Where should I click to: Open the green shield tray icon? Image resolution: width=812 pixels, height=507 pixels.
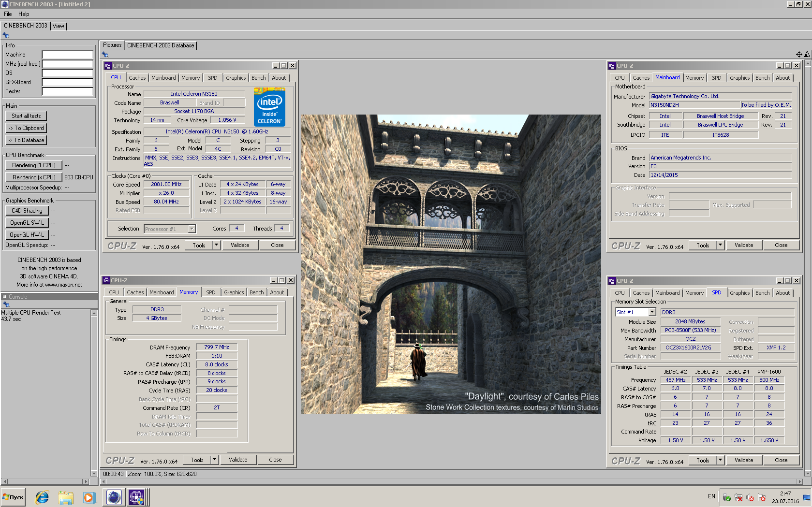(726, 497)
